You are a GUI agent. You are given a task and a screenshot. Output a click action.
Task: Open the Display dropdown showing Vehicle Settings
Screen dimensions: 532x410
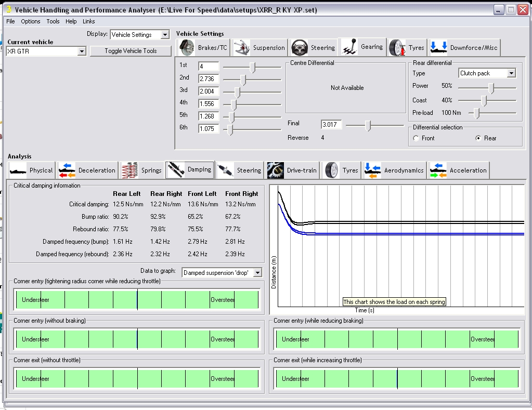165,35
